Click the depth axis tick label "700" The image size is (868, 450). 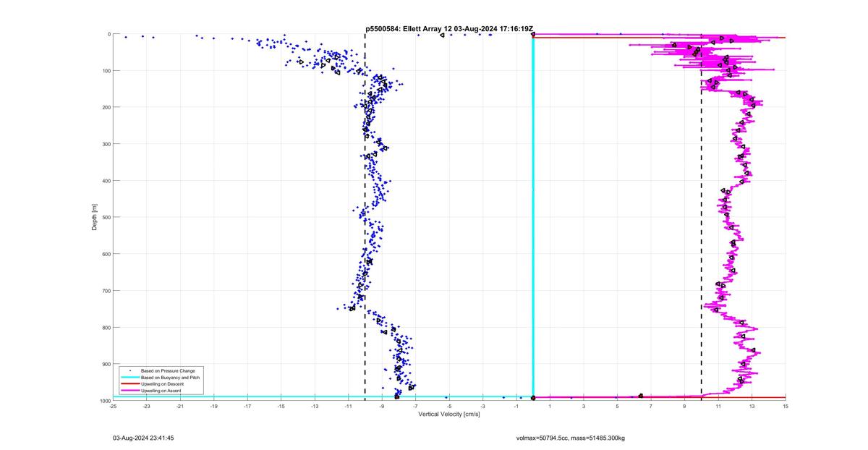pyautogui.click(x=106, y=291)
